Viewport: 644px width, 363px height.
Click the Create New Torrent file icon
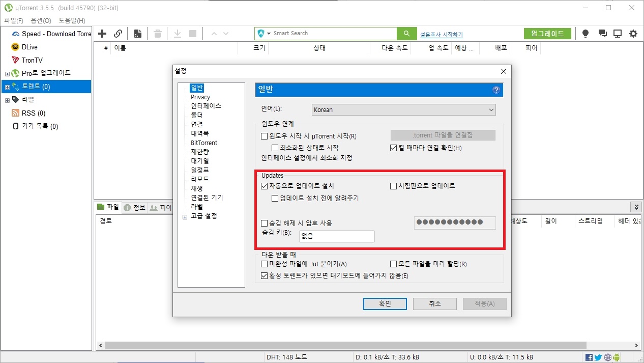[138, 34]
